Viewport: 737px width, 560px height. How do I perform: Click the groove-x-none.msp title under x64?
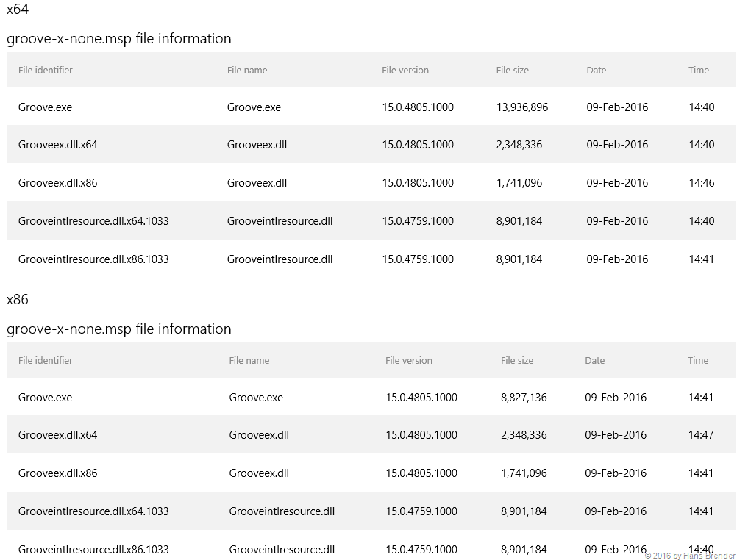[x=118, y=39]
